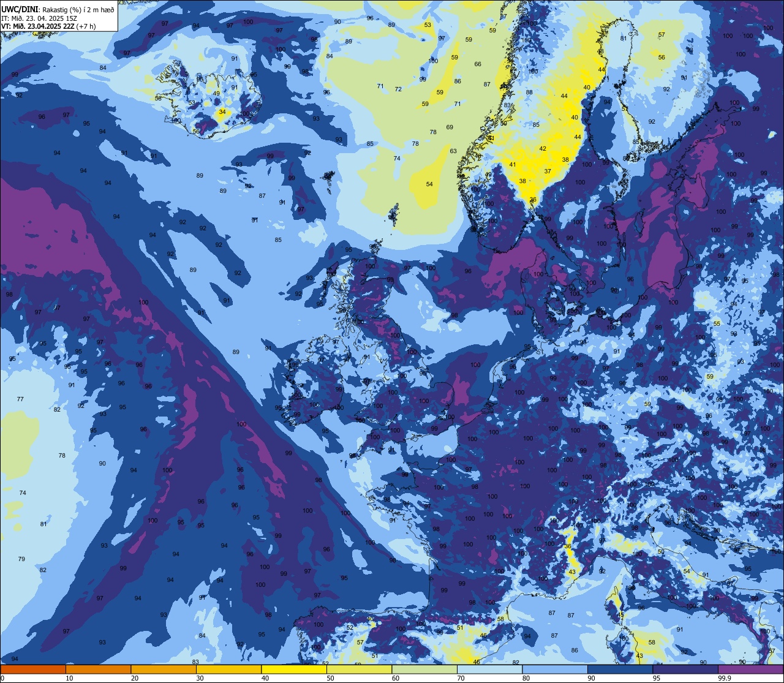The image size is (784, 683).
Task: Click the legend segment between 20 and 30
Action: 164,669
